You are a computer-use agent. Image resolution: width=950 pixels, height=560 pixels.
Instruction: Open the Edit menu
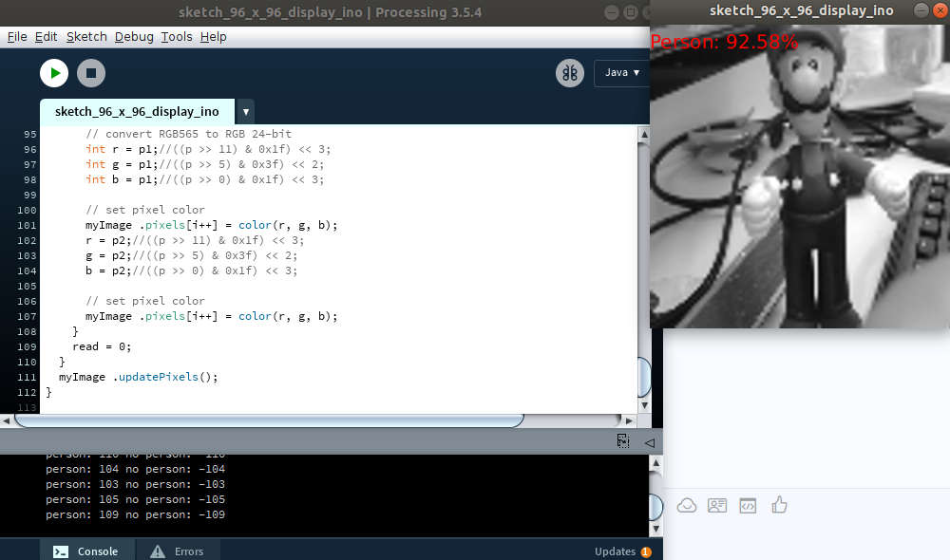(x=46, y=37)
